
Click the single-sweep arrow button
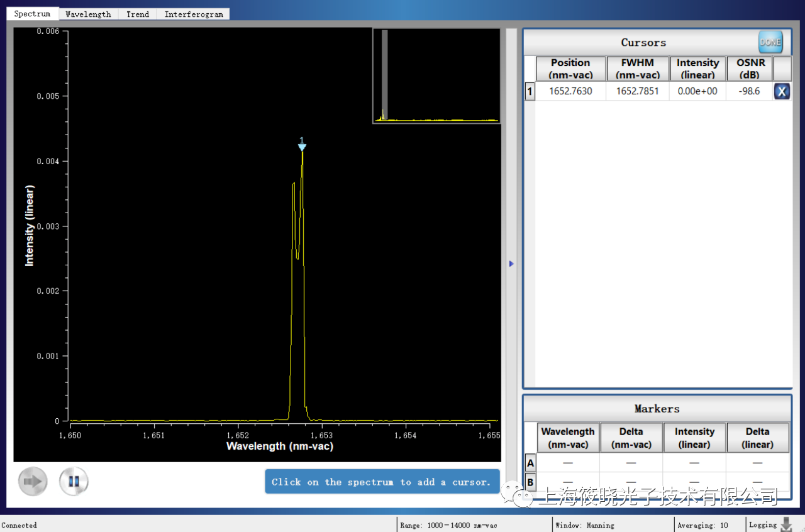tap(33, 482)
